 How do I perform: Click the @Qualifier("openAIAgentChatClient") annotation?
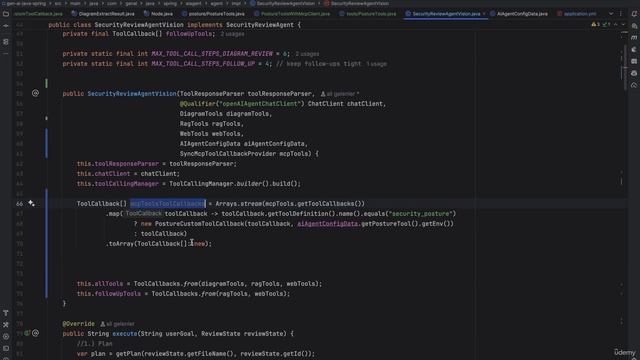[x=242, y=104]
